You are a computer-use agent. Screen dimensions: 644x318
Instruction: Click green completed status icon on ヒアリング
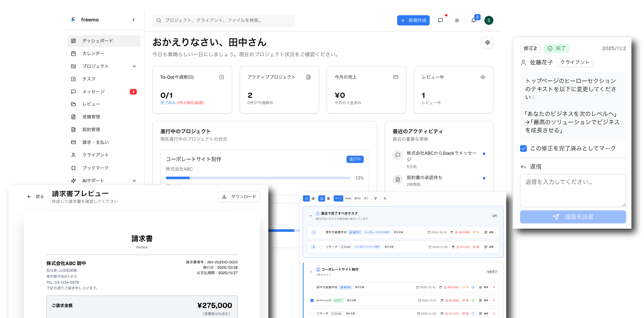point(473,301)
